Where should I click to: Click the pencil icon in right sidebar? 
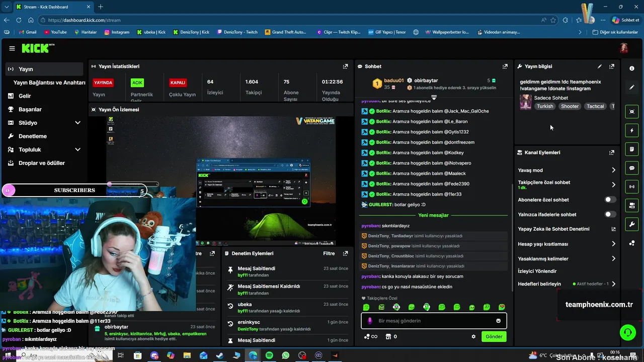(x=632, y=87)
